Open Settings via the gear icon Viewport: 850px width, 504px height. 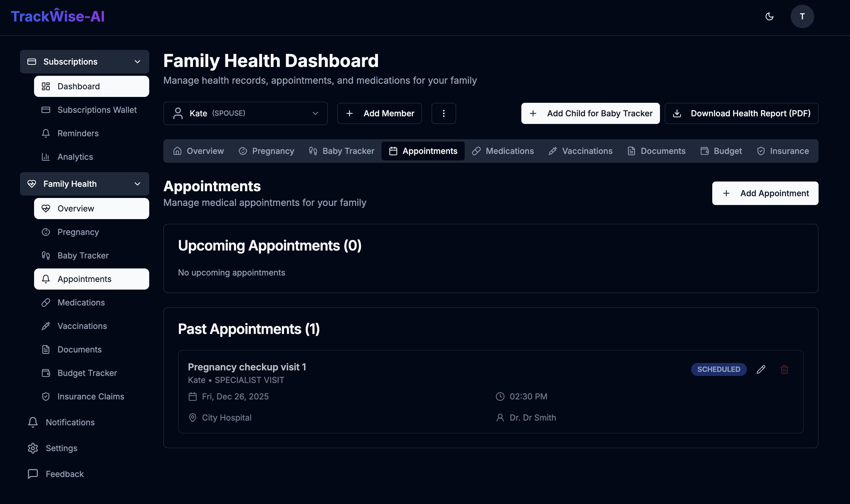pyautogui.click(x=33, y=448)
